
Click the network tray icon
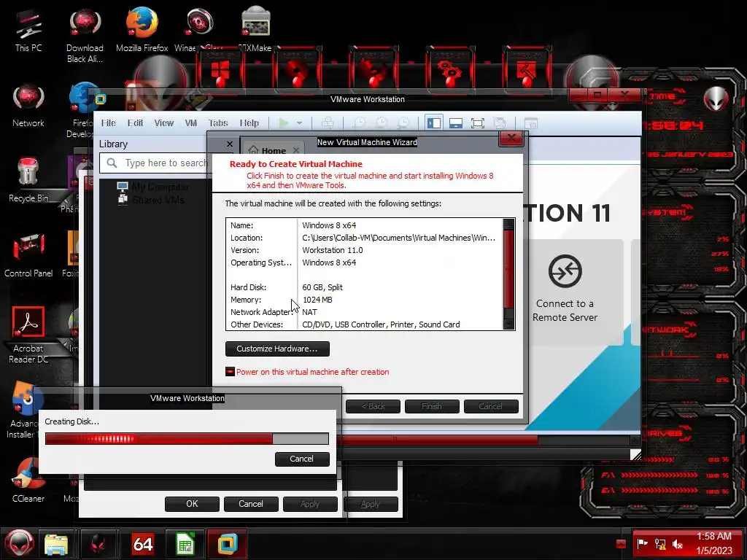click(660, 543)
